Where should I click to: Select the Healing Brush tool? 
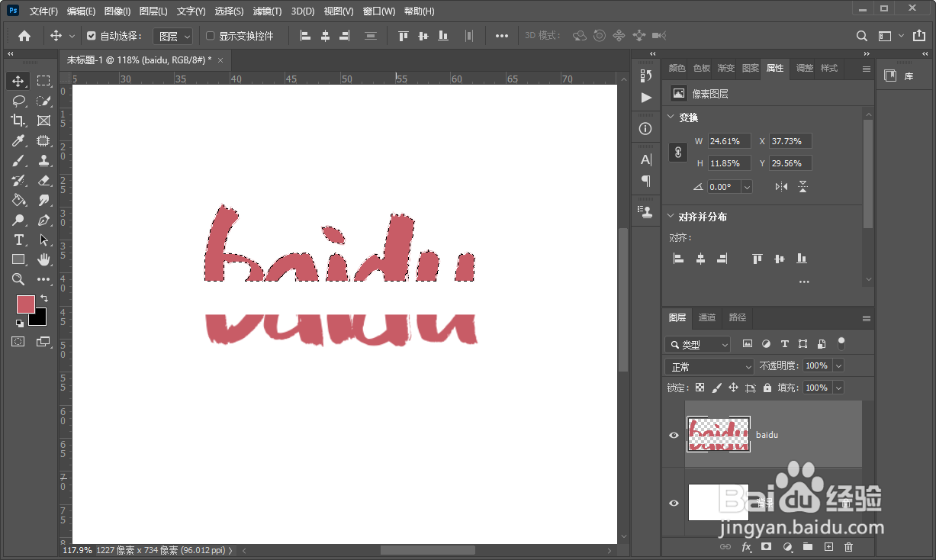(x=44, y=140)
